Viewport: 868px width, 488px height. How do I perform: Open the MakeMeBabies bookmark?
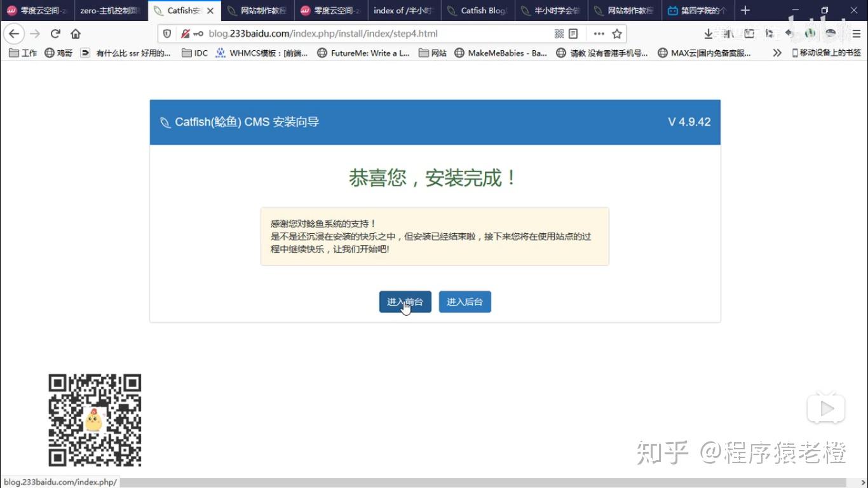501,53
